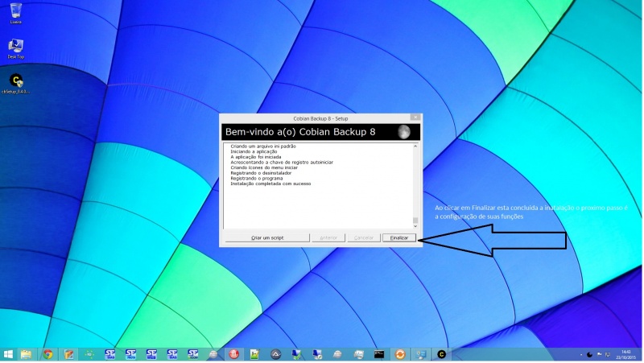Select 'Instalação completada com sucesso' log line
The height and width of the screenshot is (363, 644).
(x=270, y=184)
